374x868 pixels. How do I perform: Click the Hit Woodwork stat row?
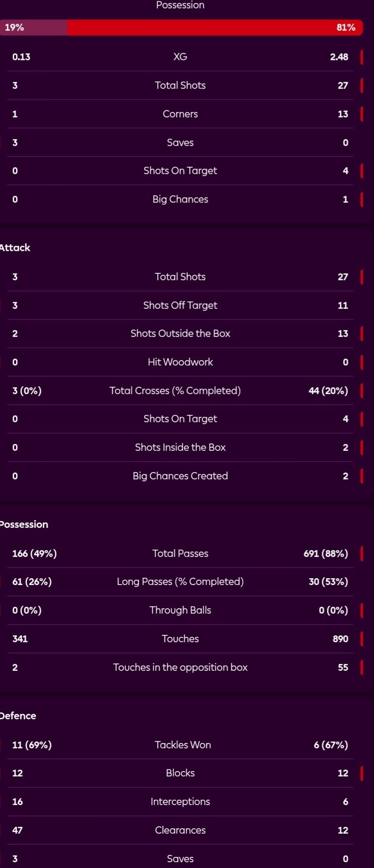[x=180, y=362]
